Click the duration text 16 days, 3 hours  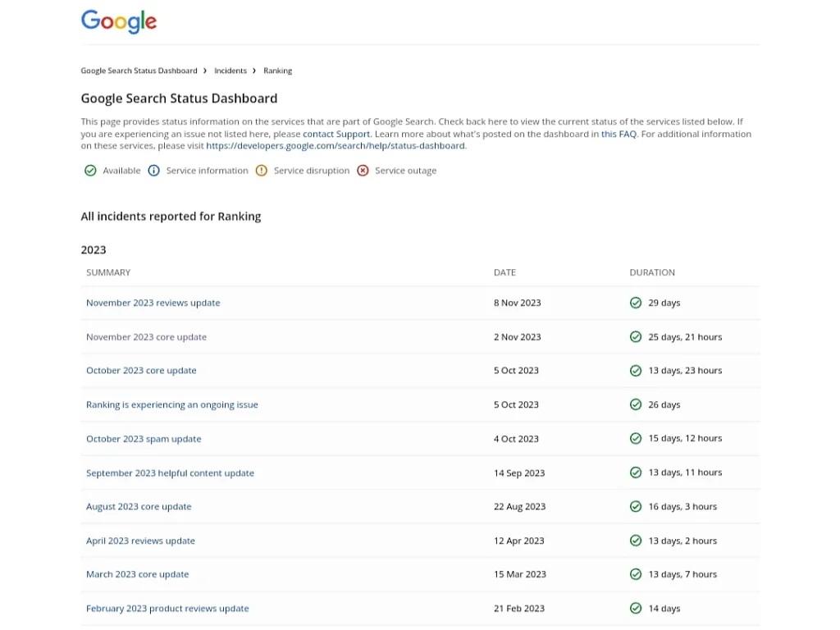pos(682,507)
